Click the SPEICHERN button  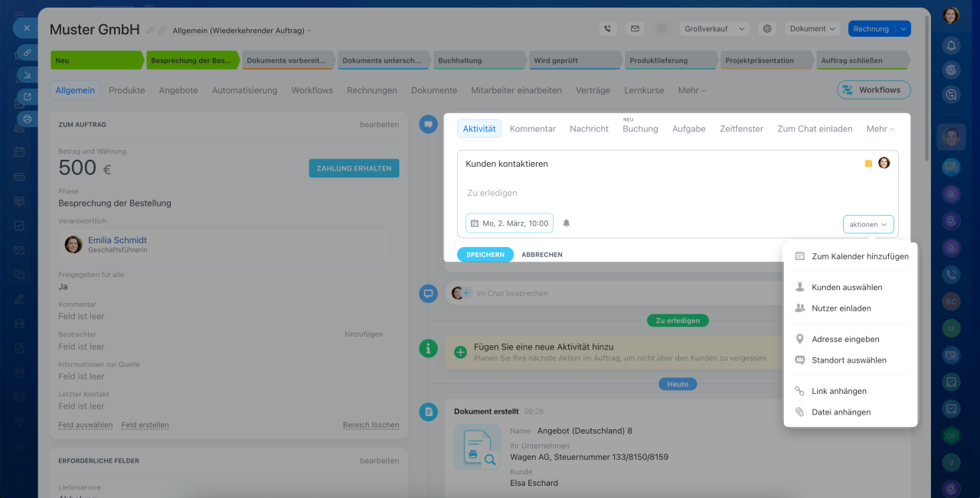click(x=485, y=255)
